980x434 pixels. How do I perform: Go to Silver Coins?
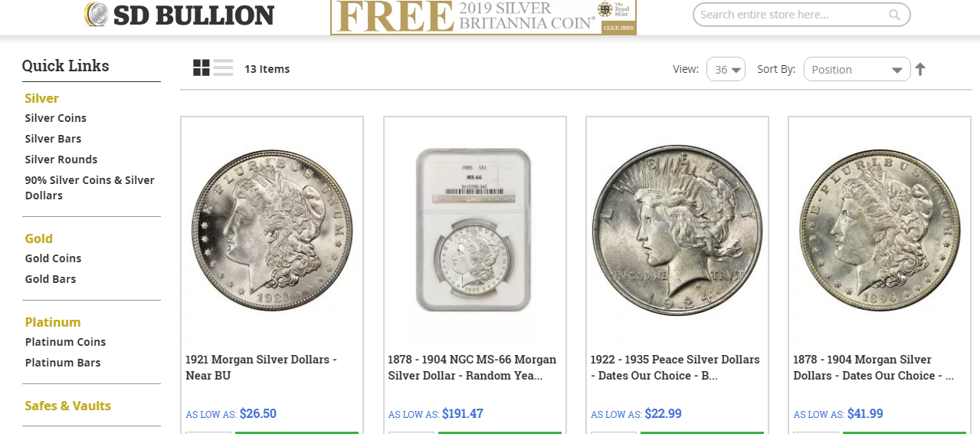tap(56, 118)
